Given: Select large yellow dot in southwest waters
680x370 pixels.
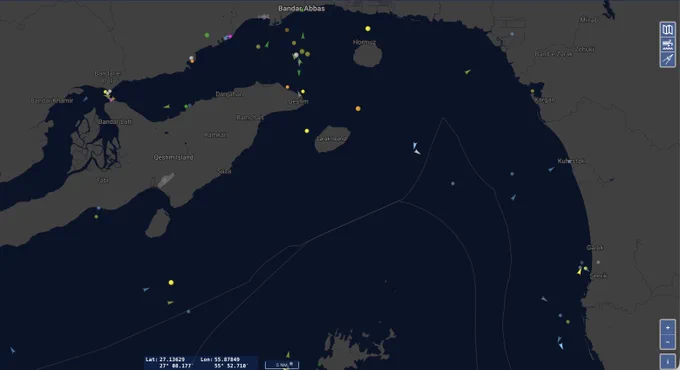Looking at the screenshot, I should tap(171, 282).
